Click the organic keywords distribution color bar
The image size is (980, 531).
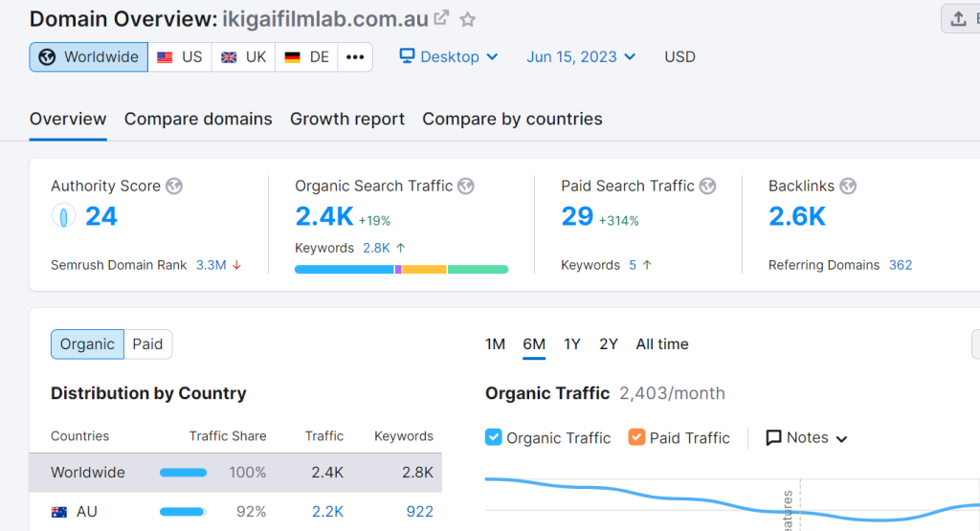click(401, 270)
